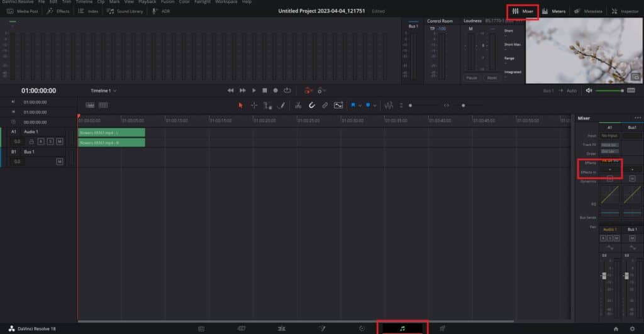Open the Timeline 1 dropdown
The height and width of the screenshot is (334, 644).
pyautogui.click(x=104, y=91)
